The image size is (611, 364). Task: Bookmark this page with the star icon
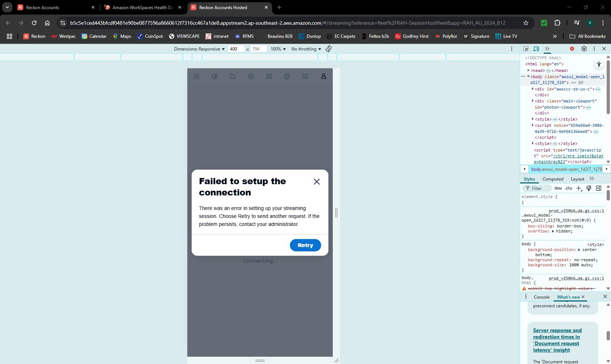[x=526, y=23]
